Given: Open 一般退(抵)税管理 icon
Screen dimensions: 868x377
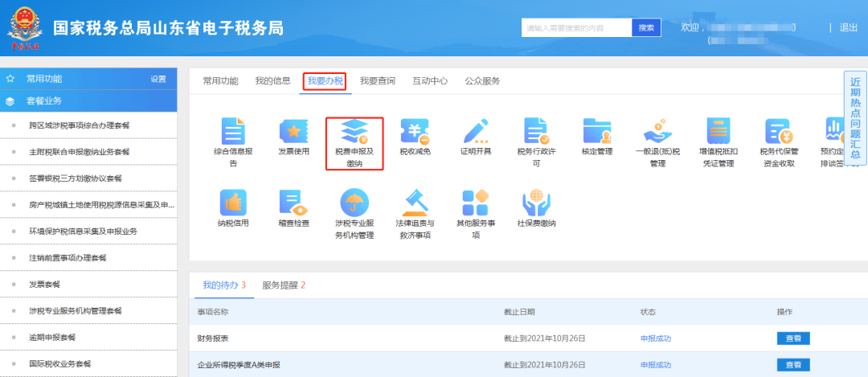Looking at the screenshot, I should (x=657, y=132).
